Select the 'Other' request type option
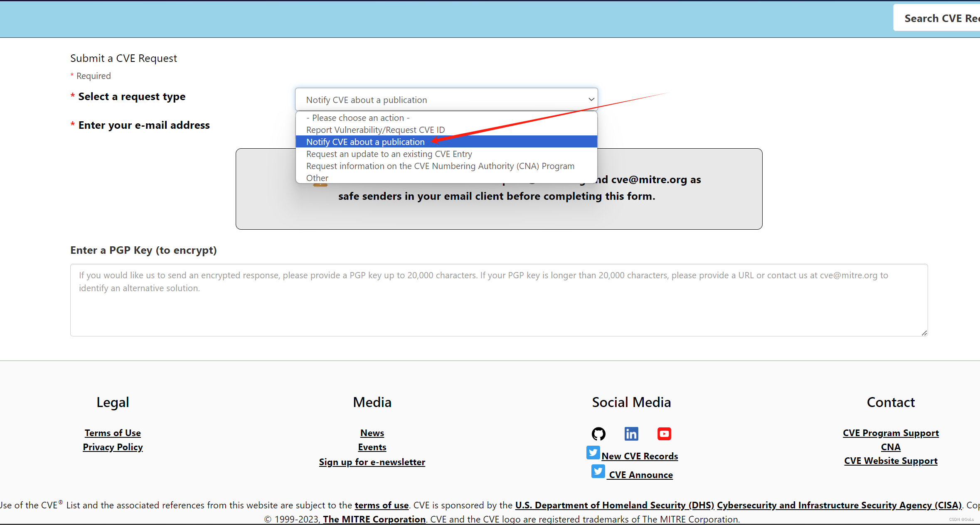The height and width of the screenshot is (525, 980). (x=317, y=178)
